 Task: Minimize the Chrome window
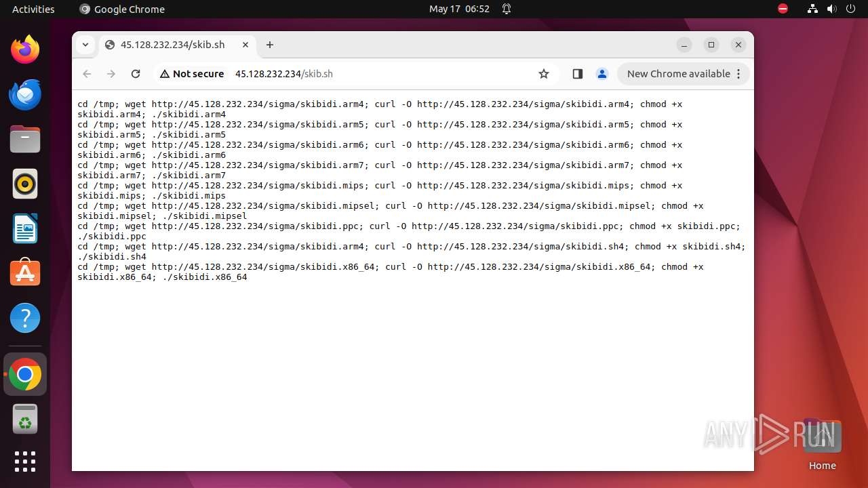pyautogui.click(x=684, y=45)
